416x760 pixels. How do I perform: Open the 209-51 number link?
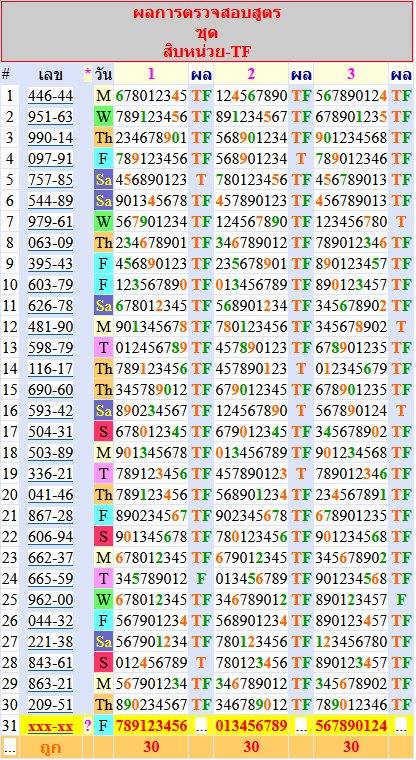pos(50,705)
